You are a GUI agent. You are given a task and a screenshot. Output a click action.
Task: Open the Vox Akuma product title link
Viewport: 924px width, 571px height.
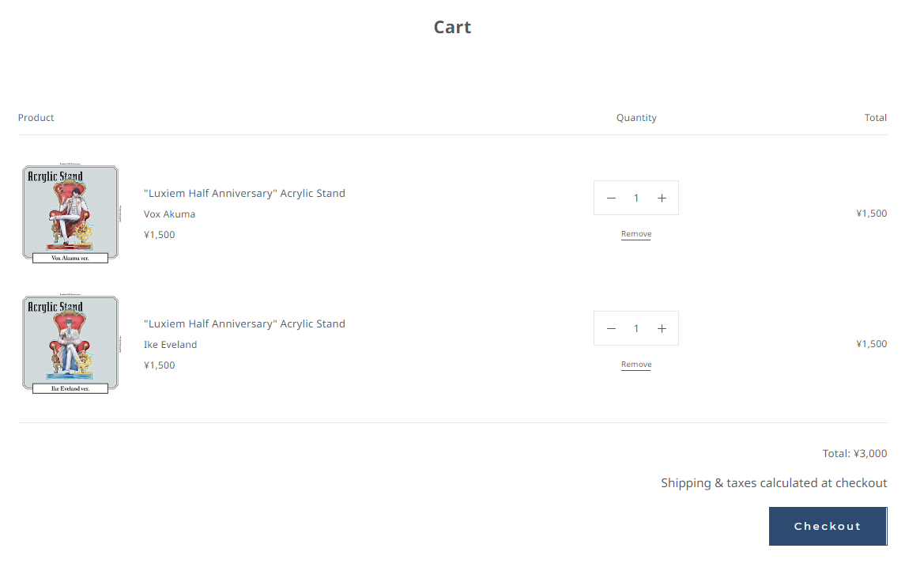(244, 194)
